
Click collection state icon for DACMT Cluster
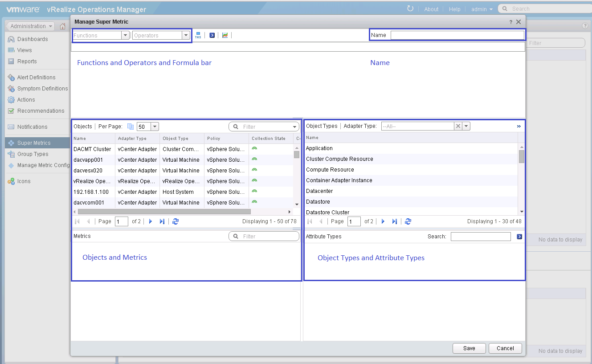254,148
